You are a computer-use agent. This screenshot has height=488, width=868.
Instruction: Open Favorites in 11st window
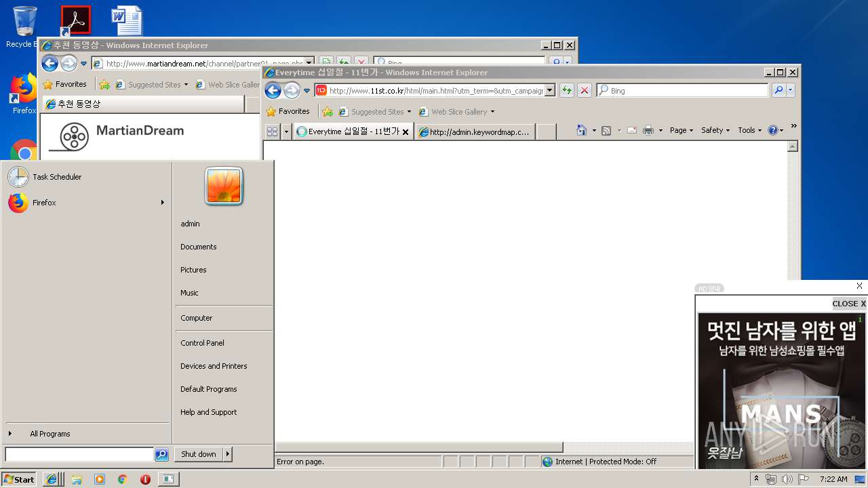pos(288,111)
